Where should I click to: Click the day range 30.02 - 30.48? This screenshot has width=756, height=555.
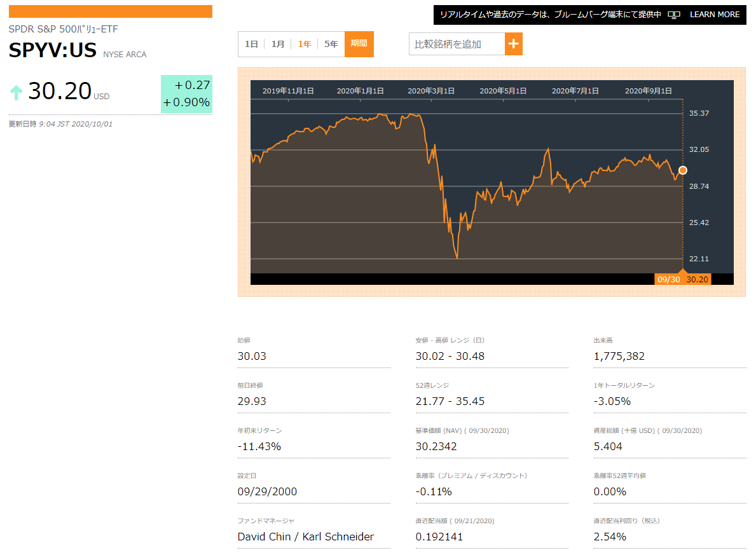coord(450,357)
